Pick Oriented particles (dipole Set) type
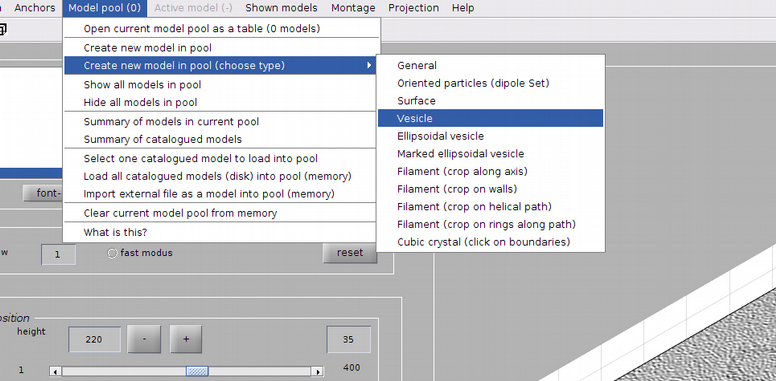The width and height of the screenshot is (776, 381). (x=490, y=83)
